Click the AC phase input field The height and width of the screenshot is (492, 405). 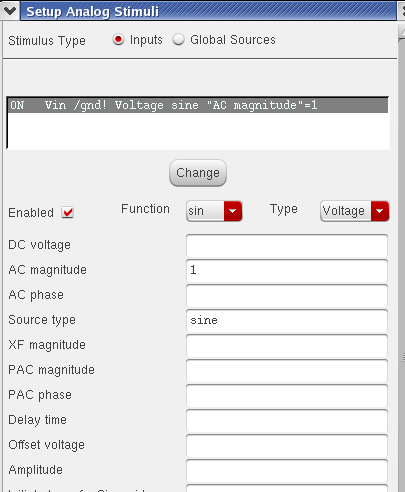[x=287, y=296]
